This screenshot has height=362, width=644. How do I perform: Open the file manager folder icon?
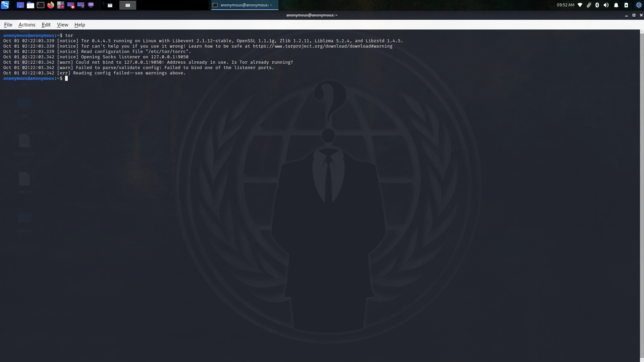(31, 5)
